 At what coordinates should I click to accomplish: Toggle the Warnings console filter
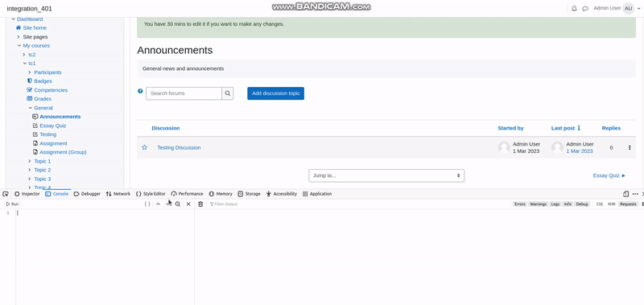pos(538,204)
